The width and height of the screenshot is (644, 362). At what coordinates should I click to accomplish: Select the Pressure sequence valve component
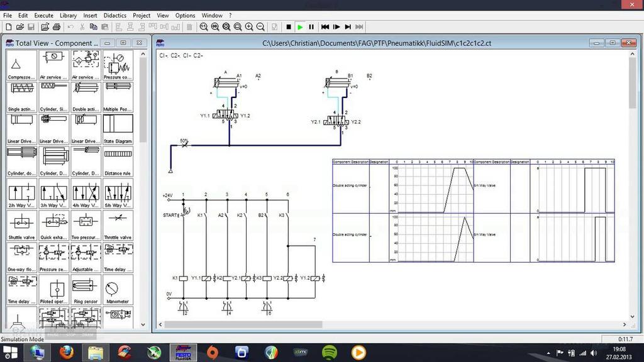pos(53,257)
